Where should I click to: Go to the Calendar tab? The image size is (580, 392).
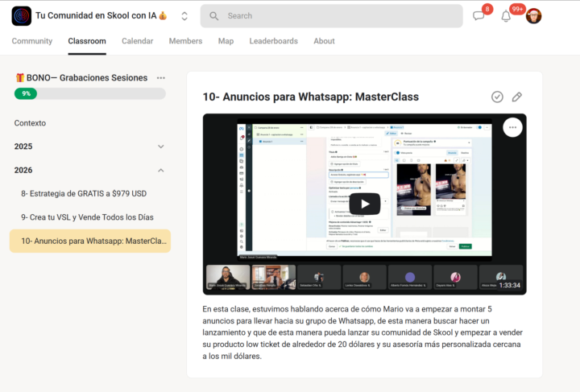137,41
